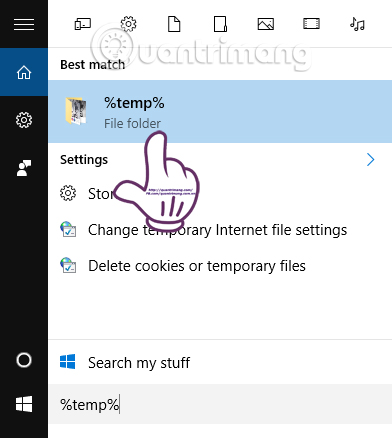Screen dimensions: 392x438
Task: Click Search my stuff button
Action: click(220, 362)
